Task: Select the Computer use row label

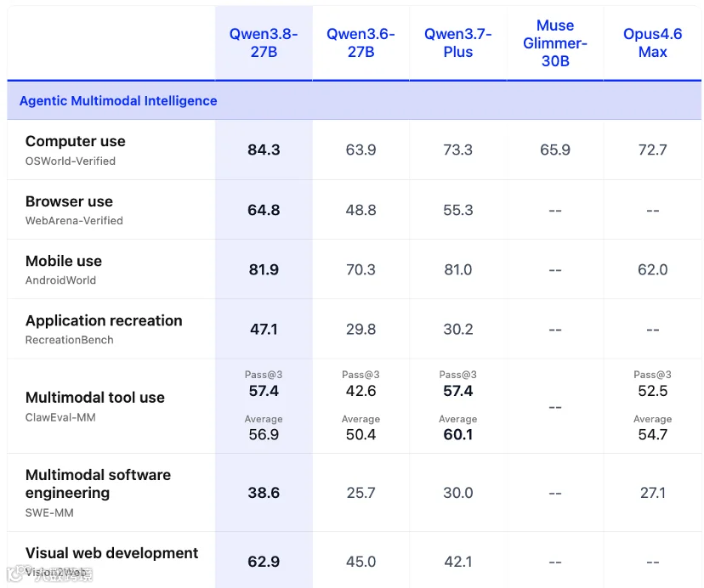Action: [76, 141]
